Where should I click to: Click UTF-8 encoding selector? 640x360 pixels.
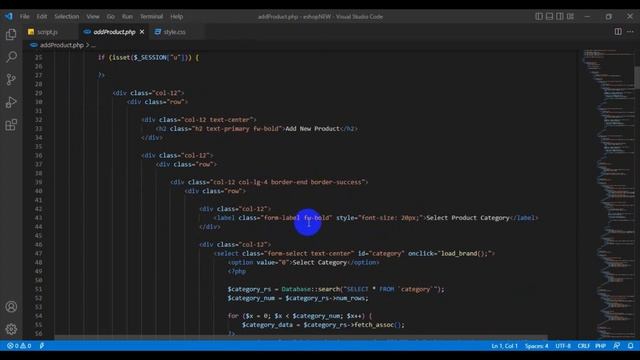coord(563,346)
